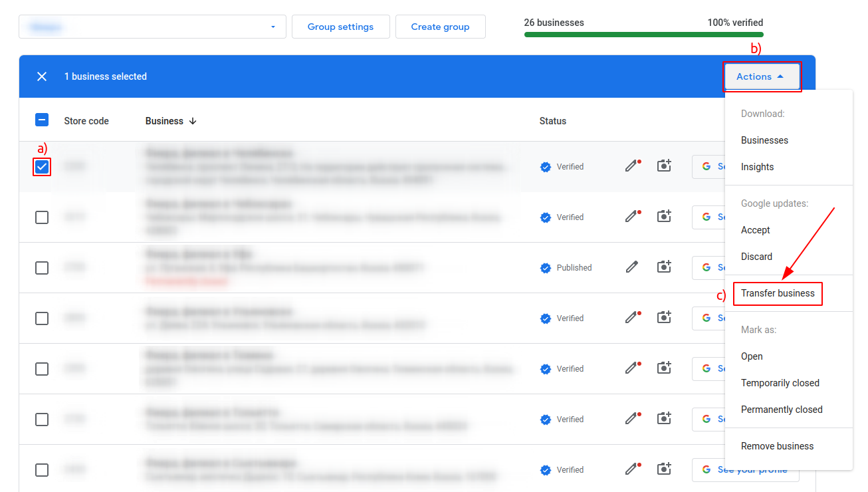
Task: Click add-photo camera icon in fifth row
Action: [x=664, y=368]
